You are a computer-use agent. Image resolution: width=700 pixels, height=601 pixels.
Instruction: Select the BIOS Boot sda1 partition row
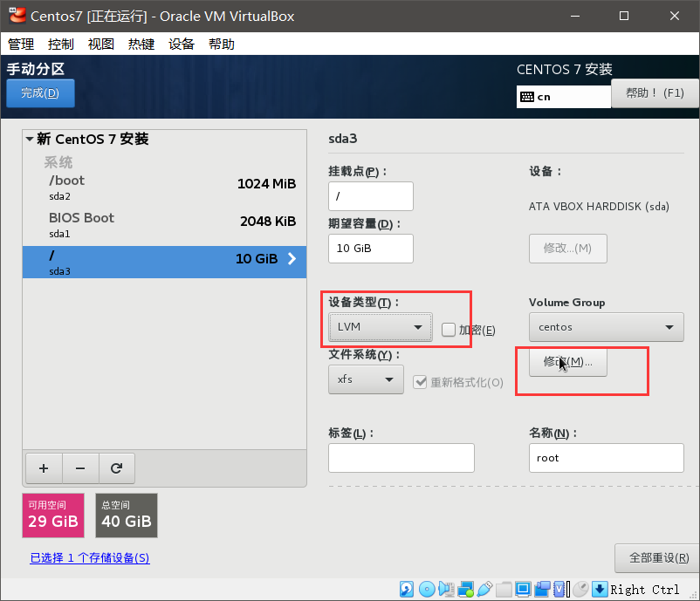164,225
